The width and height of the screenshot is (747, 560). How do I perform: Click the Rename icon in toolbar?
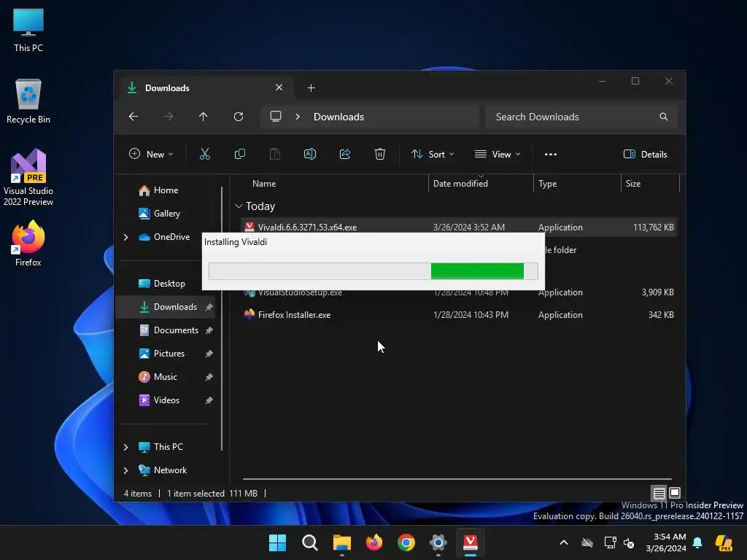309,154
